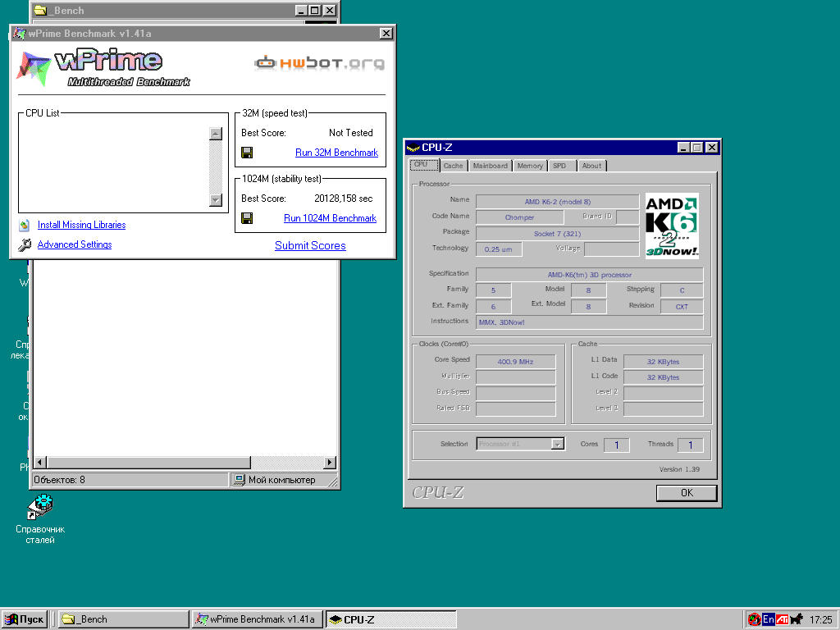Click the CPU-Z taskbar button
The height and width of the screenshot is (630, 840).
coord(391,619)
